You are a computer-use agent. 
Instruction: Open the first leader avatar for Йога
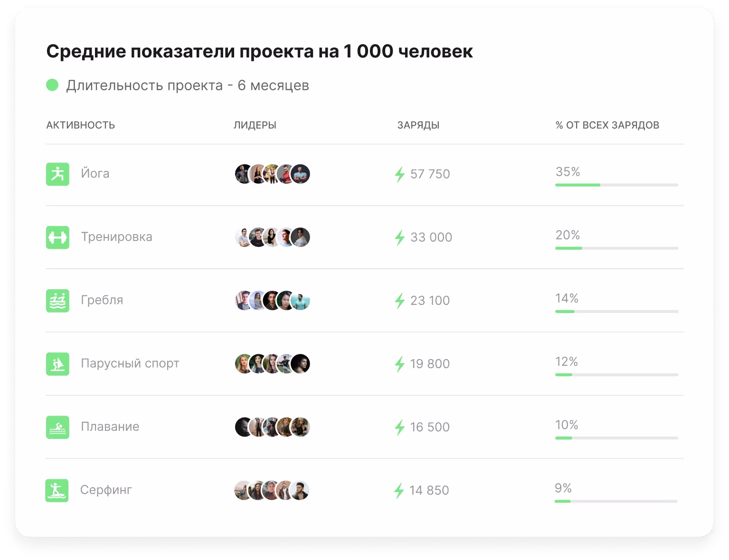(x=243, y=174)
